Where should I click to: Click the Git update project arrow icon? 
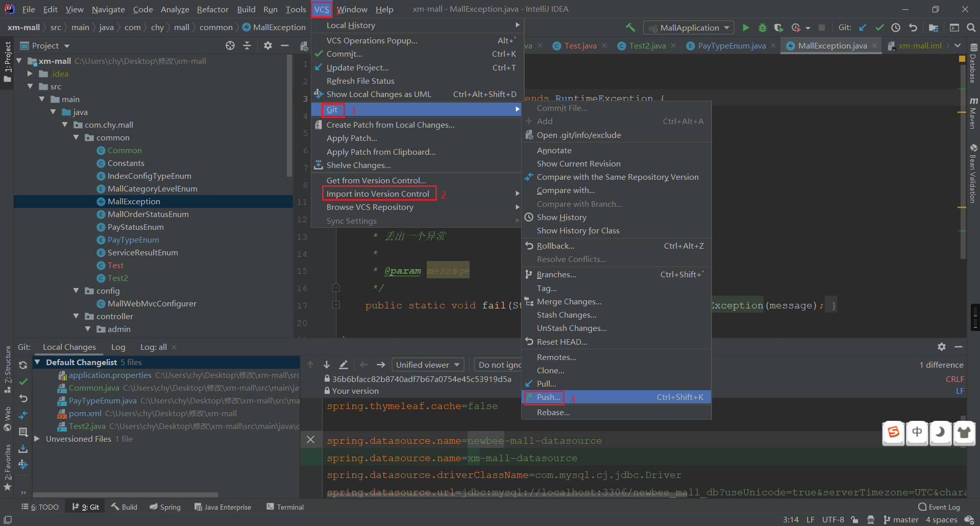pyautogui.click(x=863, y=28)
